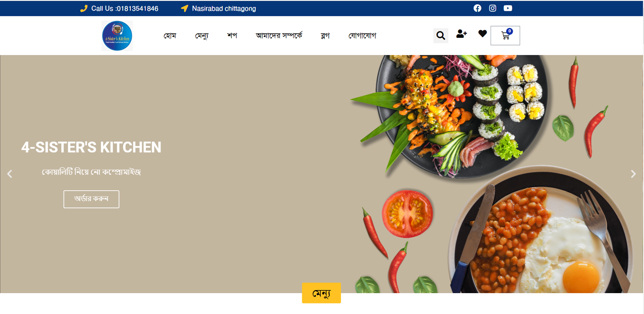644x314 pixels.
Task: Click the 4-Sister's Kitchen logo
Action: pyautogui.click(x=117, y=36)
